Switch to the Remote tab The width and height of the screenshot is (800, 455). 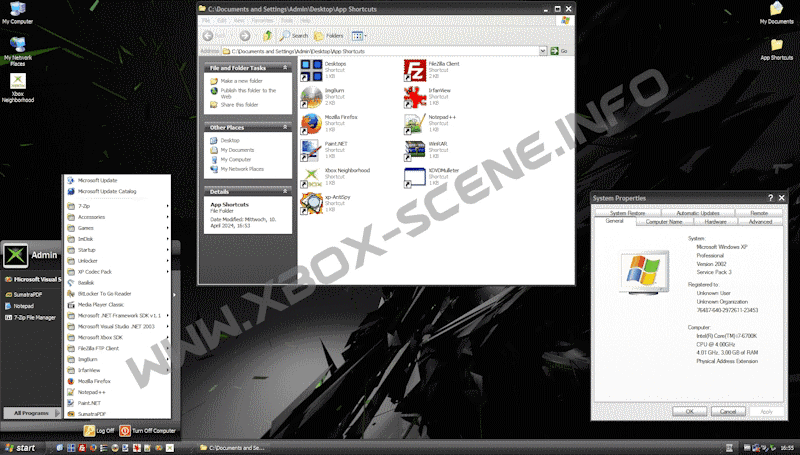[x=759, y=213]
